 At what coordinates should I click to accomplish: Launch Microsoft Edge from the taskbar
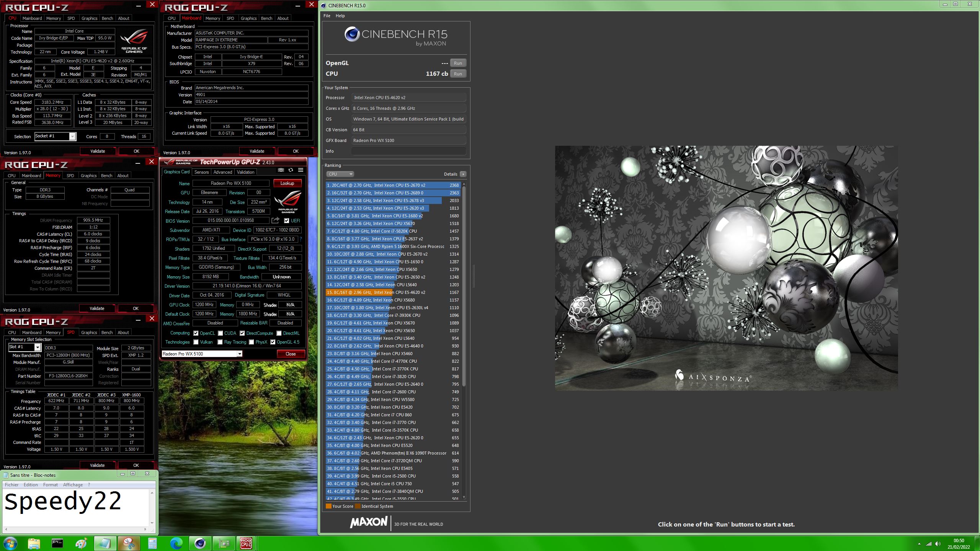coord(176,543)
